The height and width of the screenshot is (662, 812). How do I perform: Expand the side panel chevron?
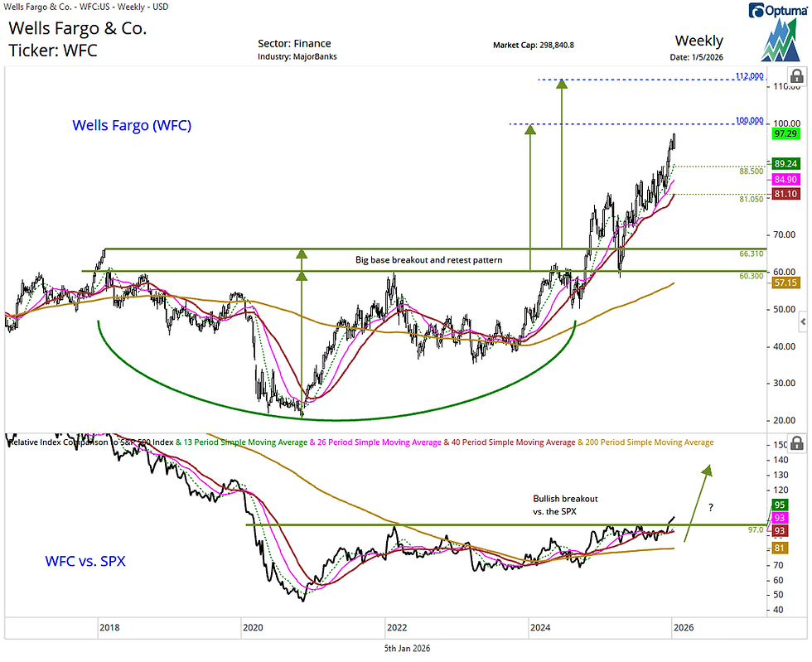click(803, 321)
